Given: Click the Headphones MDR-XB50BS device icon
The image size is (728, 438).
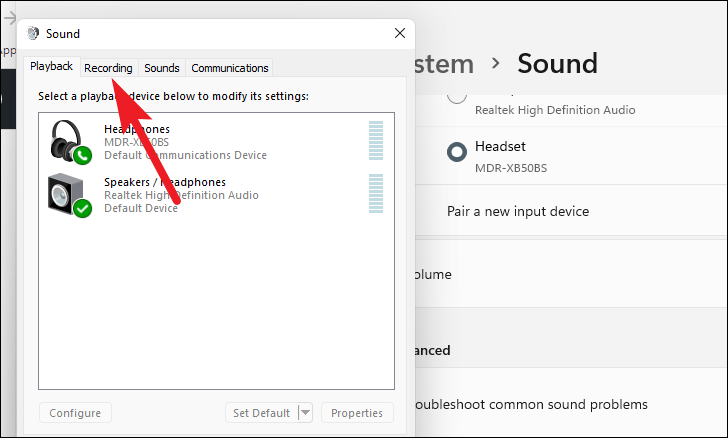Looking at the screenshot, I should tap(69, 142).
